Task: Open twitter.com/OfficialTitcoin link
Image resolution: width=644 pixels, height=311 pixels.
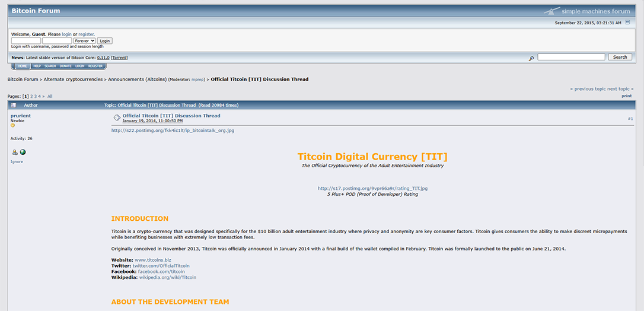Action: point(161,266)
